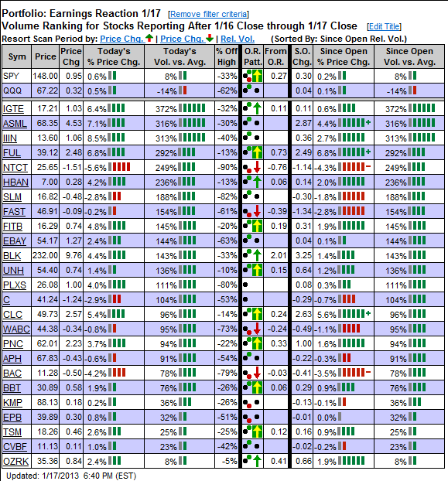Resort scan period by Rel. Vol.
Viewport: 448px width, 481px height.
pyautogui.click(x=238, y=39)
